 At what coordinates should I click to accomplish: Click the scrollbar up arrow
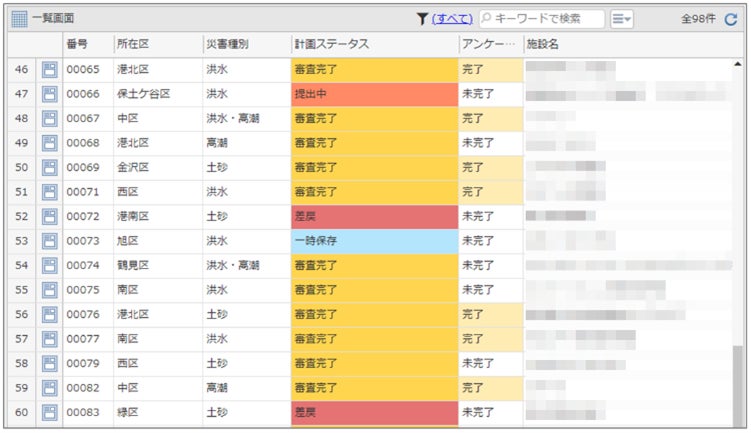tap(738, 64)
